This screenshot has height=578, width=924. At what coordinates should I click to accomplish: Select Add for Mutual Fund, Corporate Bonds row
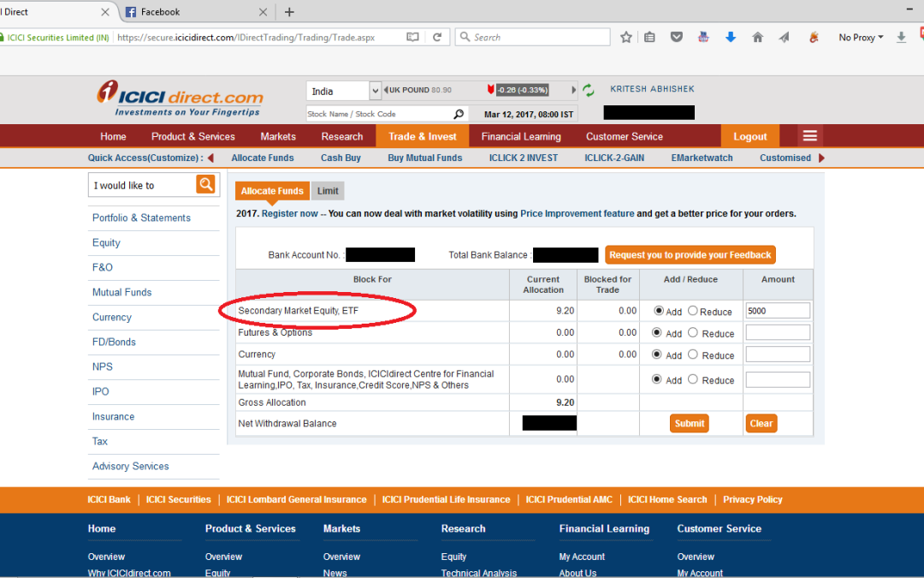(656, 379)
